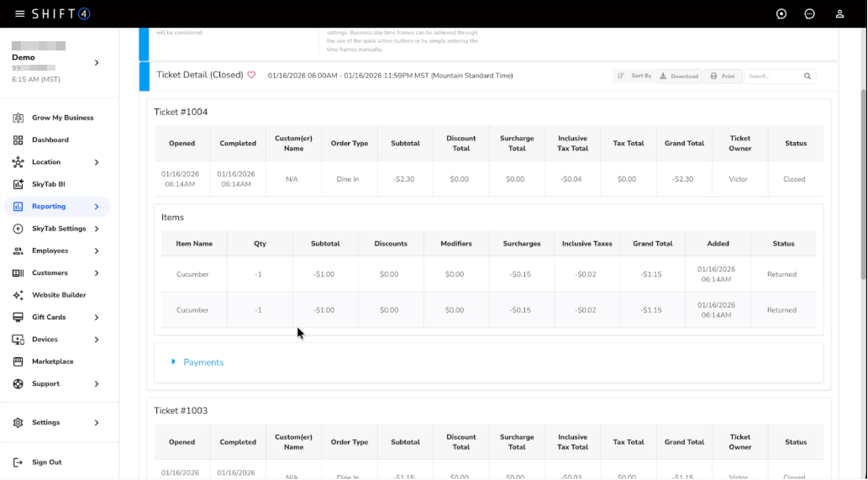Click the Marketplace sidebar icon
This screenshot has width=868, height=480.
pyautogui.click(x=18, y=361)
